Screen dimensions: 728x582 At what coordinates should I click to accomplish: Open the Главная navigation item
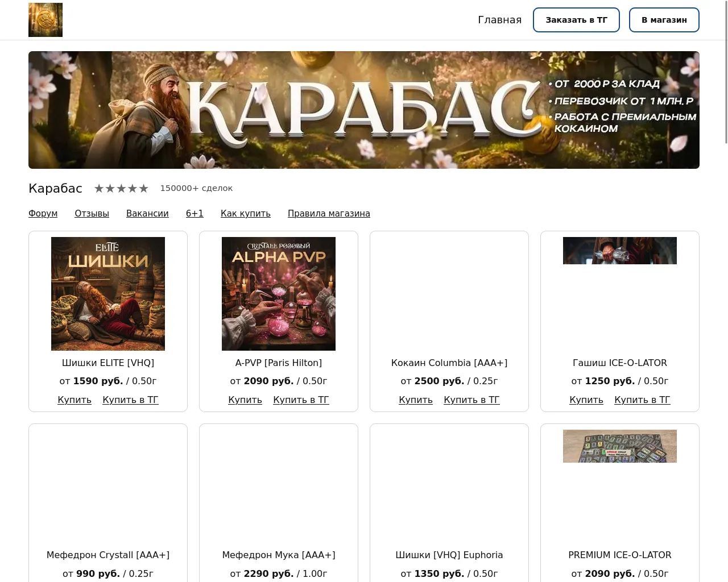pyautogui.click(x=499, y=20)
